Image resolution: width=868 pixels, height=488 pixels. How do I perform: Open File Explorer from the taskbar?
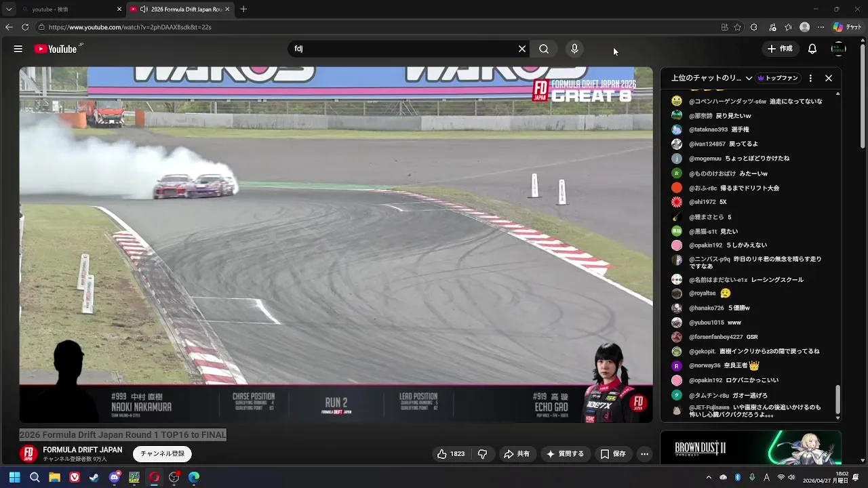tap(54, 477)
